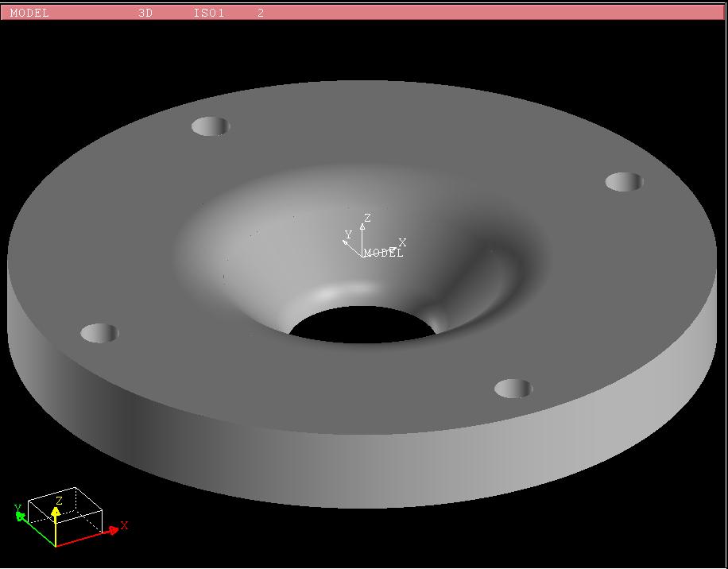The height and width of the screenshot is (569, 728).
Task: Select the MODEL coordinate system origin label
Action: pyautogui.click(x=384, y=254)
